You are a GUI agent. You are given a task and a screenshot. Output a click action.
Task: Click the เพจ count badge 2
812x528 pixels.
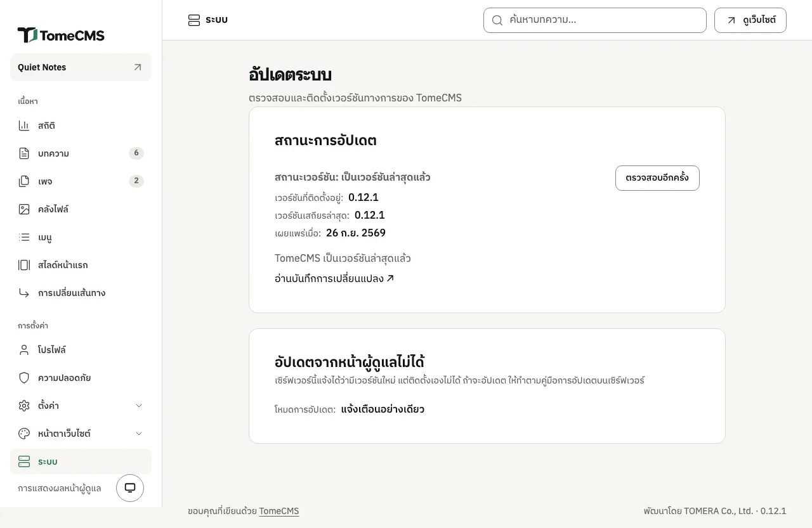(x=136, y=181)
